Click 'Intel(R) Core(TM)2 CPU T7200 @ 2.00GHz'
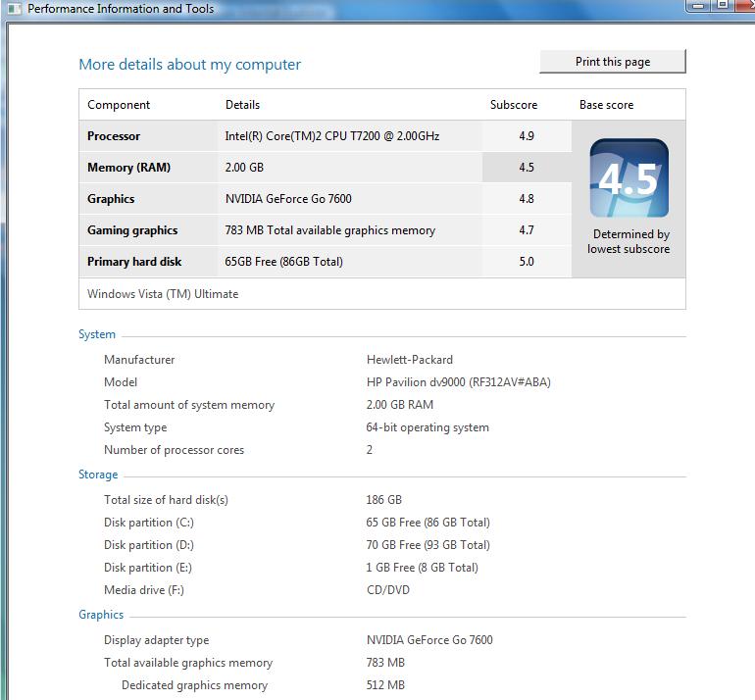 tap(331, 136)
